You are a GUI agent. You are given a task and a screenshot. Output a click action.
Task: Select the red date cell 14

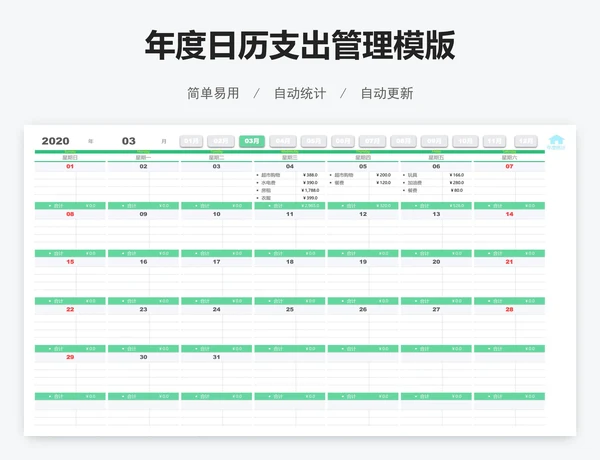pos(509,214)
